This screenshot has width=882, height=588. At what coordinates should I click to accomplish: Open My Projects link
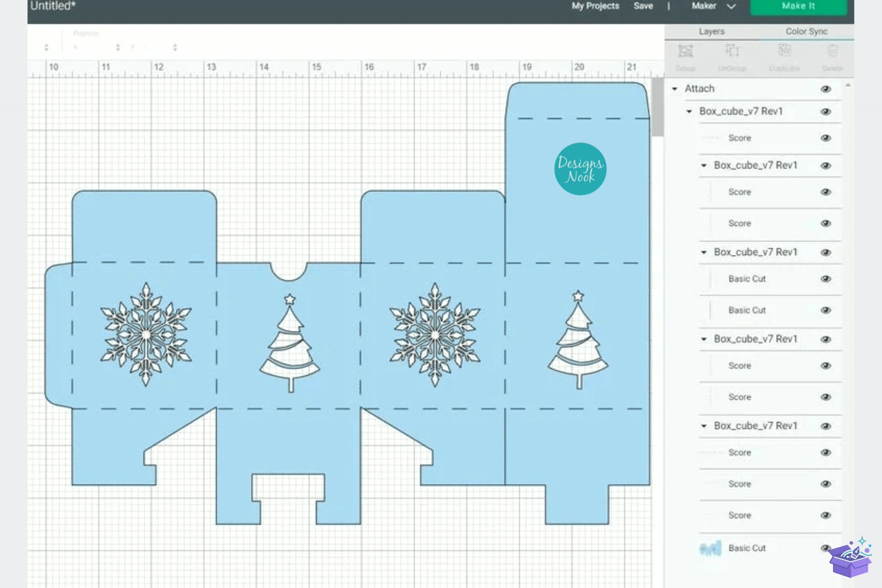pyautogui.click(x=595, y=6)
